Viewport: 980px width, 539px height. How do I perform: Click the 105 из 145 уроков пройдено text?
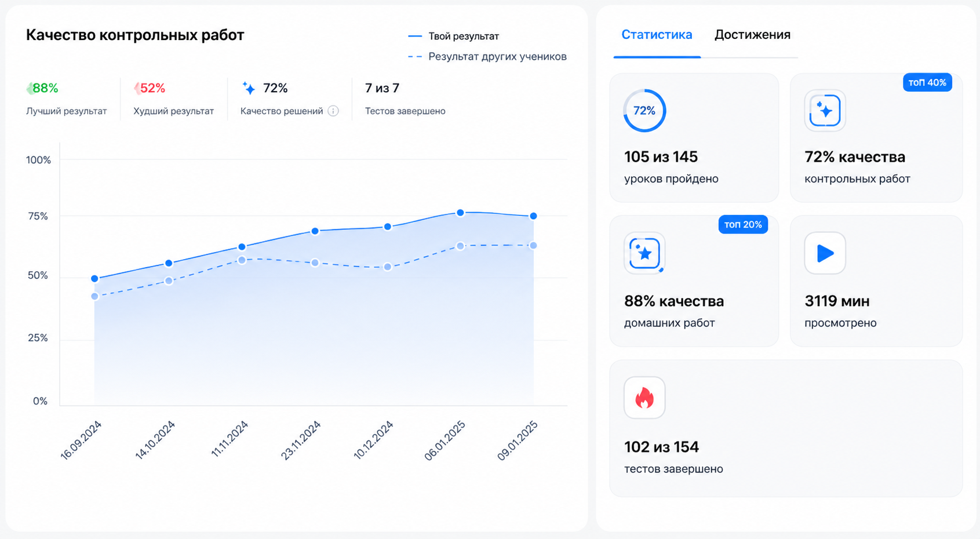coord(671,167)
